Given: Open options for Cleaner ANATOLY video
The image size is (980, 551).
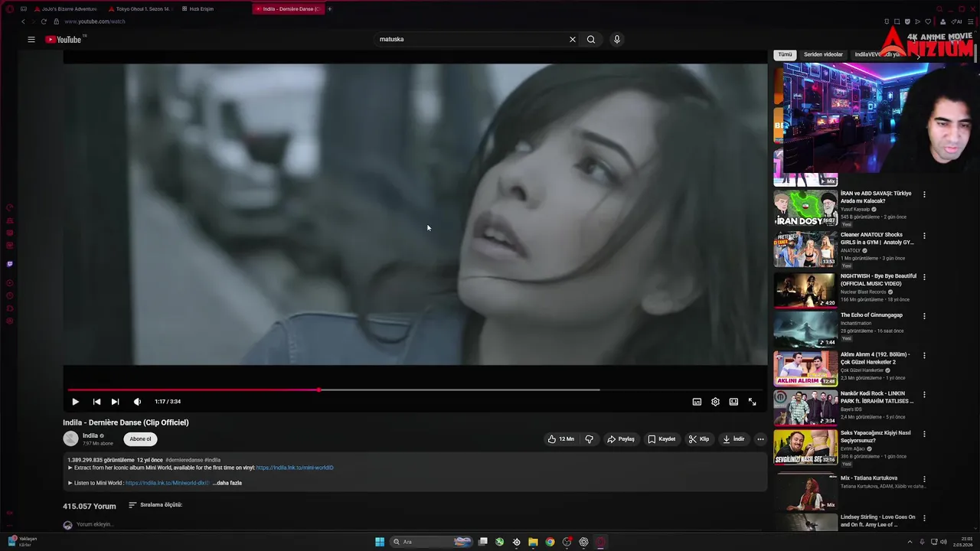Looking at the screenshot, I should point(924,236).
